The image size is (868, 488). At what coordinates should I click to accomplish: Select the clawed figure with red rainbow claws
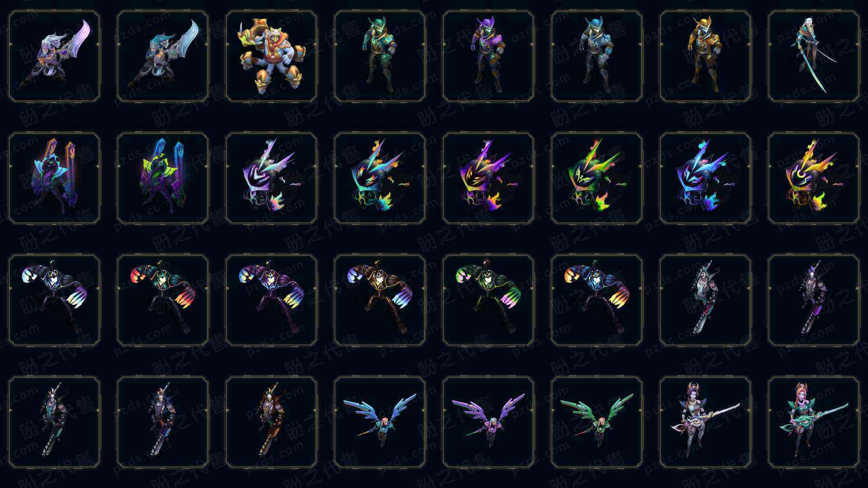pyautogui.click(x=163, y=300)
